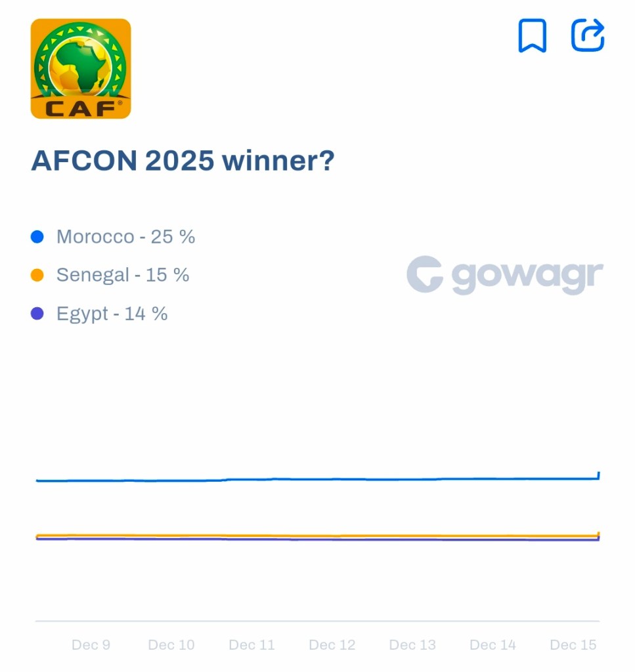
Task: Open the CAF logo thumbnail
Action: coord(81,69)
